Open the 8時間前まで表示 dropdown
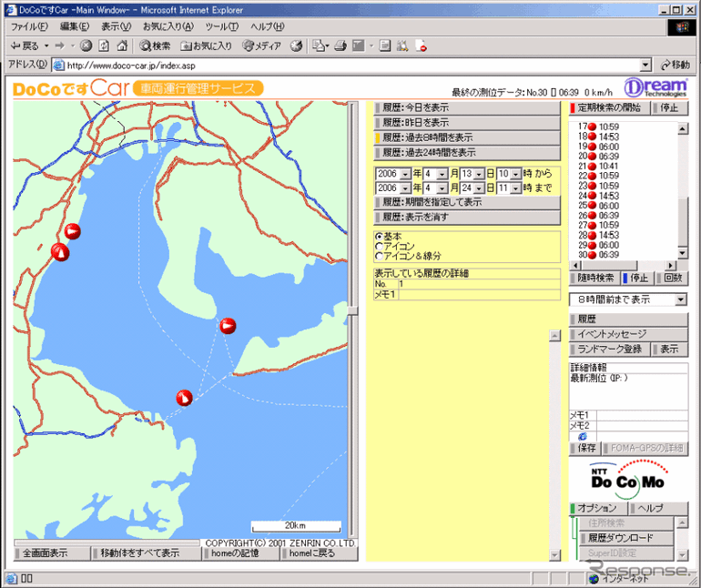The width and height of the screenshot is (701, 588). 680,299
